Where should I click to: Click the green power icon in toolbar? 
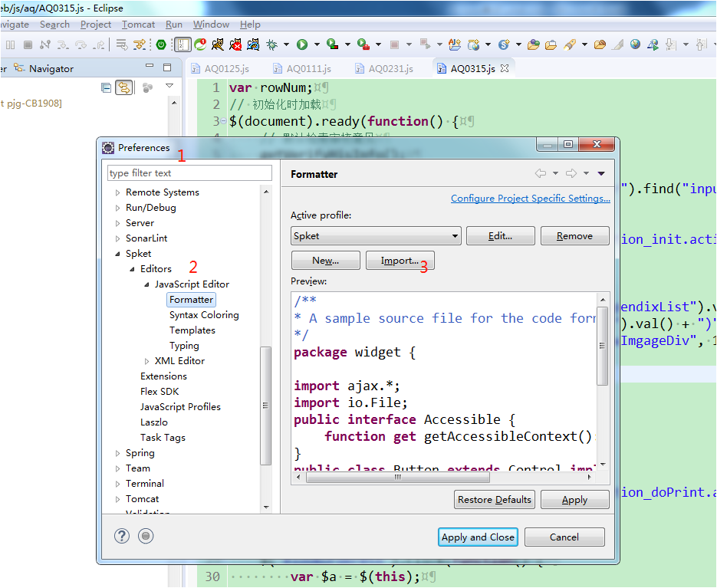coord(161,44)
